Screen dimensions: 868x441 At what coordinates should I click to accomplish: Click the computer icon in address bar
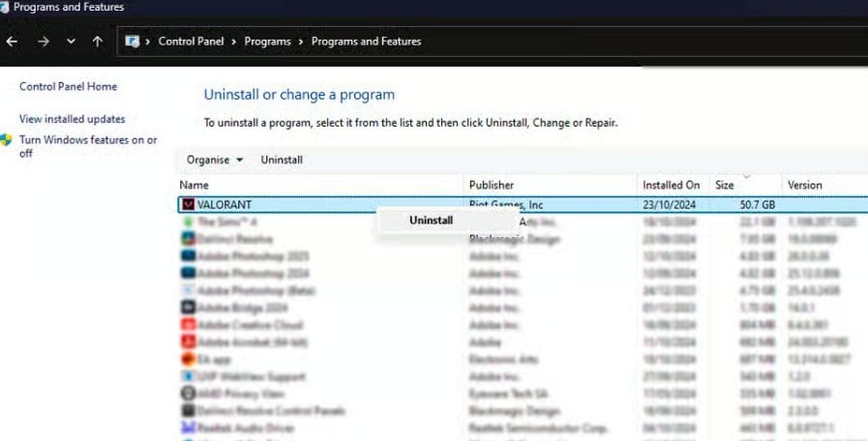[x=132, y=42]
